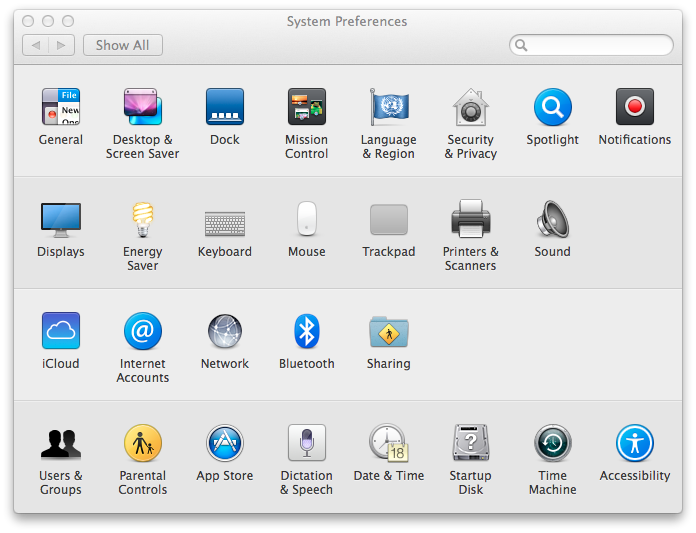Click the back navigation arrow
This screenshot has width=696, height=533.
point(36,45)
